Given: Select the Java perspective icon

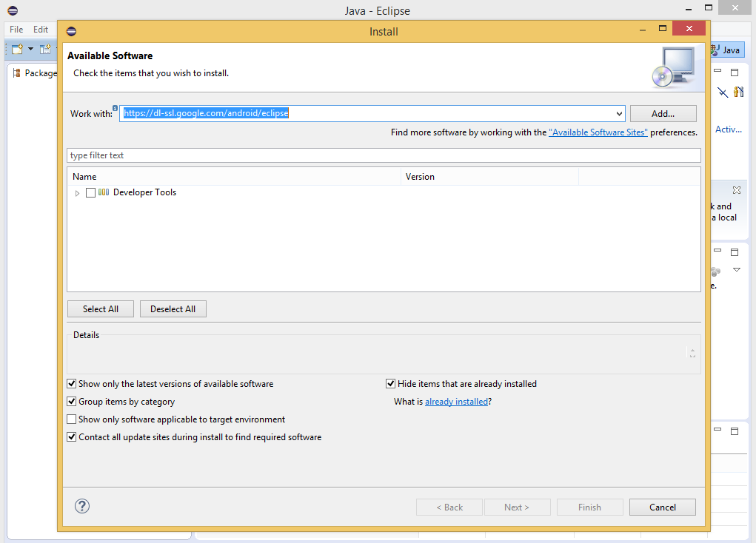Looking at the screenshot, I should click(726, 50).
